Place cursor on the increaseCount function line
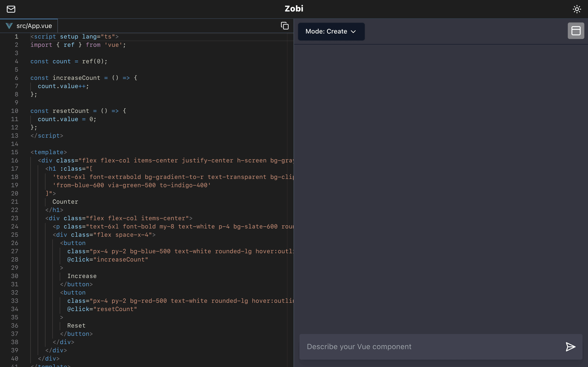This screenshot has width=588, height=367. (84, 78)
